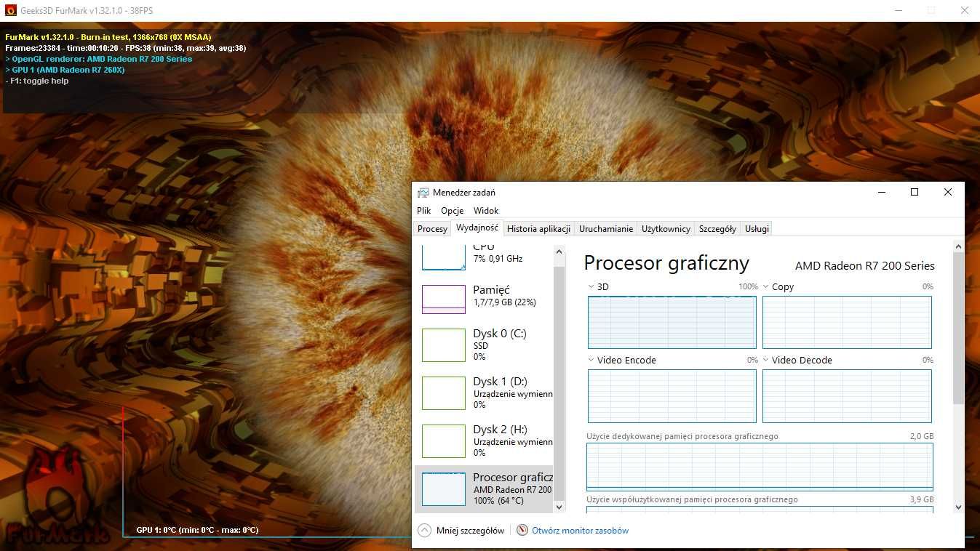
Task: Click FurMark OpenGL renderer line
Action: (99, 59)
